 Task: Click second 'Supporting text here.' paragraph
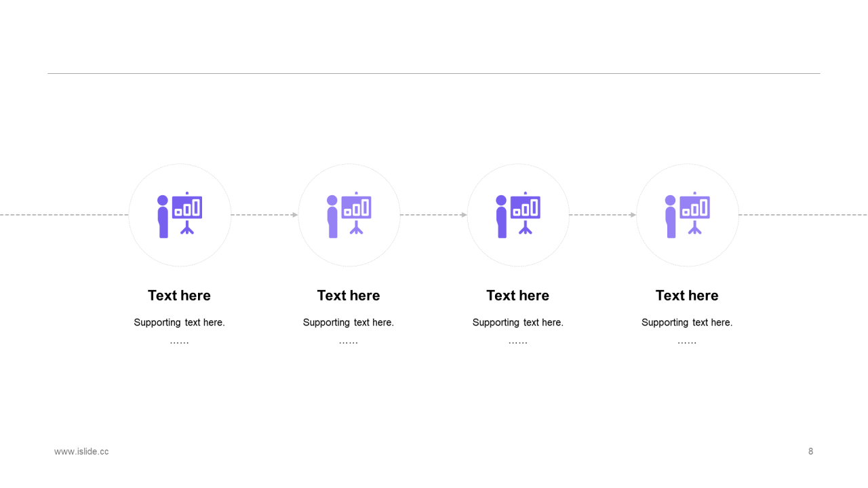tap(349, 323)
